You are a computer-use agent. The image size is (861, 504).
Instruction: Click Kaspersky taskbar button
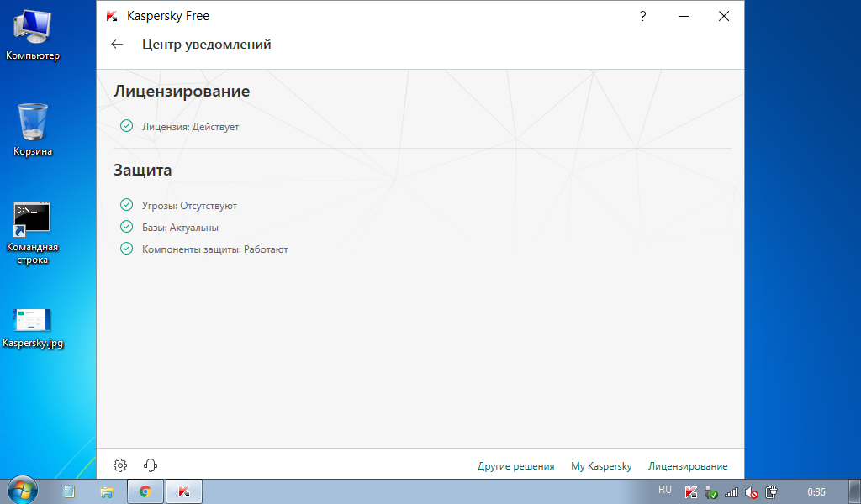point(184,491)
